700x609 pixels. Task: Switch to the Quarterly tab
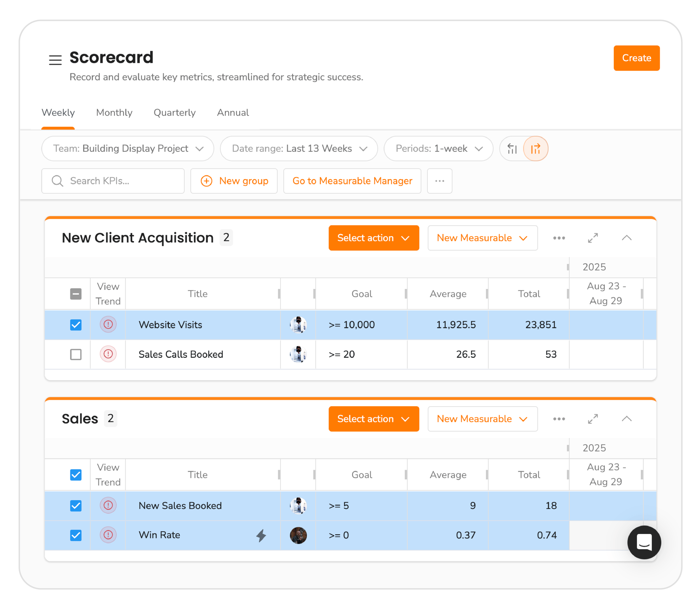pyautogui.click(x=174, y=113)
